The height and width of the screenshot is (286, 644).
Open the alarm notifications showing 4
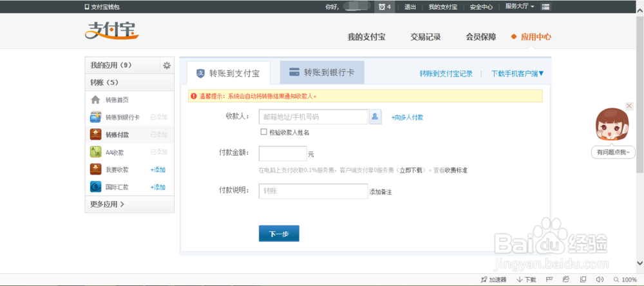coord(384,6)
